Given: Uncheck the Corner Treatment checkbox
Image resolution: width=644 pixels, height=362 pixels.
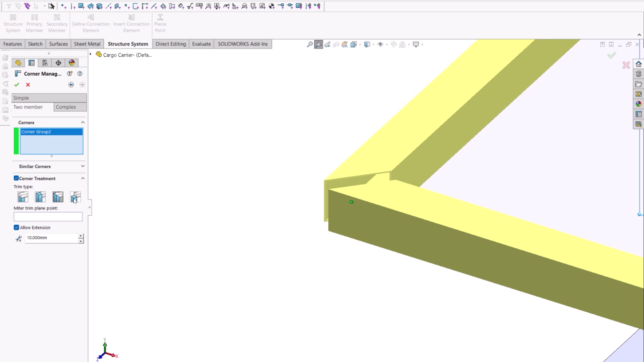Looking at the screenshot, I should point(16,178).
